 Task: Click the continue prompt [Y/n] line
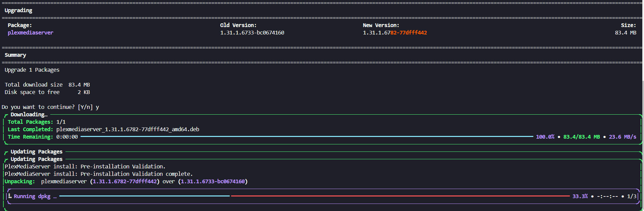tap(50, 107)
